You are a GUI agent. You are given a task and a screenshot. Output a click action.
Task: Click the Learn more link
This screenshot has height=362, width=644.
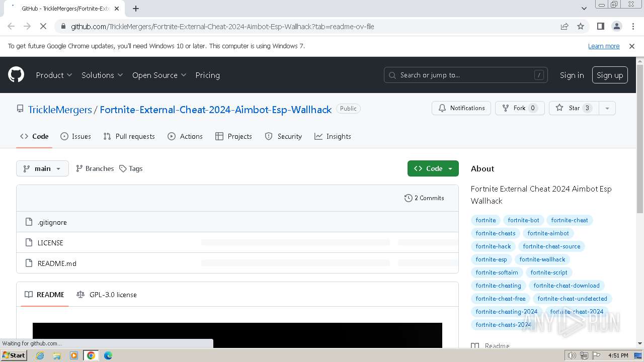point(604,46)
